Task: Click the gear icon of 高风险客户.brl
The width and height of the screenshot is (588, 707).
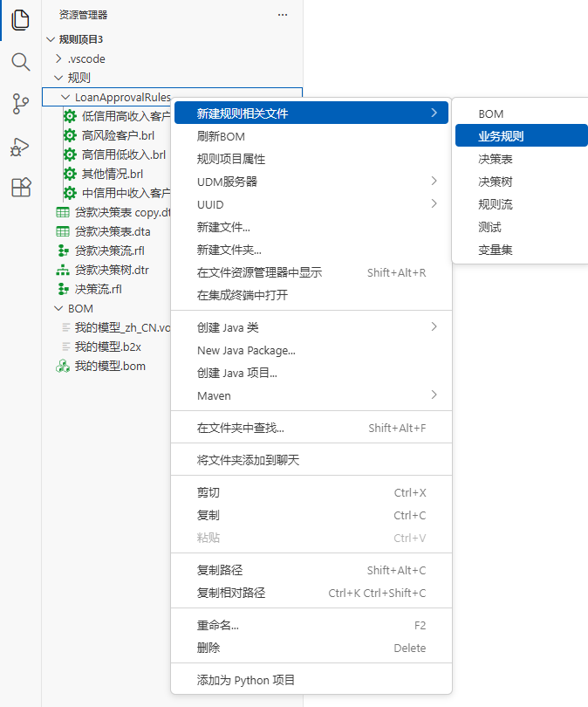Action: pos(71,135)
